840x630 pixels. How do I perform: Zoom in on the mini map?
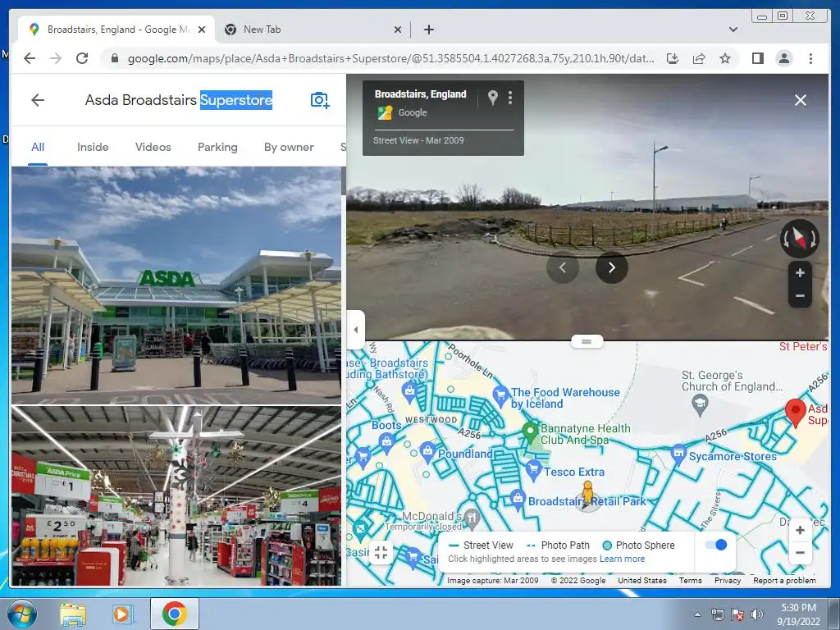click(x=800, y=531)
